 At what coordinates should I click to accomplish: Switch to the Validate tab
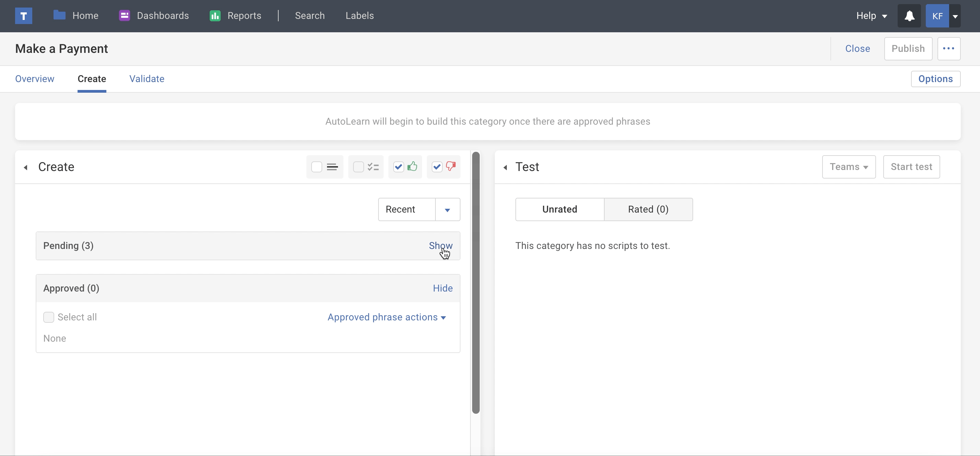(147, 79)
